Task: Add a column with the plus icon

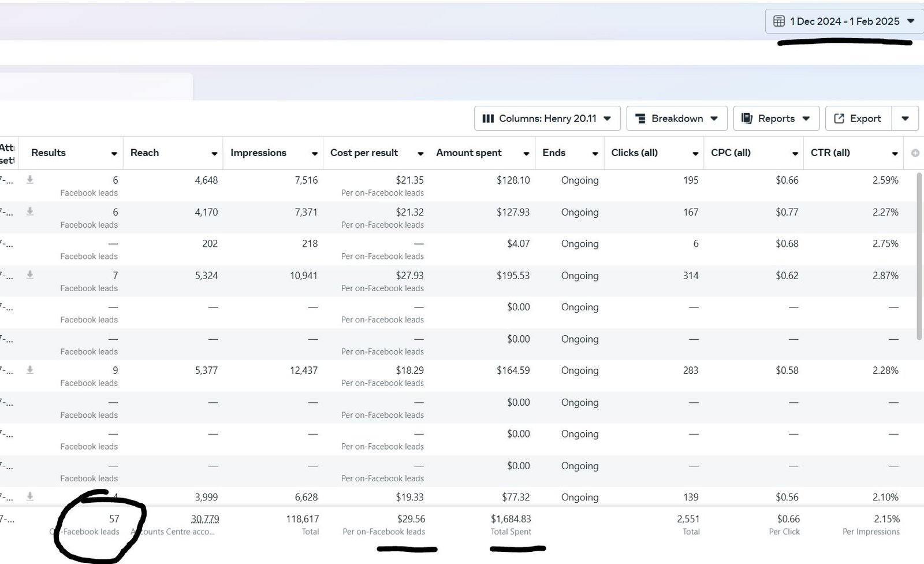Action: (x=915, y=153)
